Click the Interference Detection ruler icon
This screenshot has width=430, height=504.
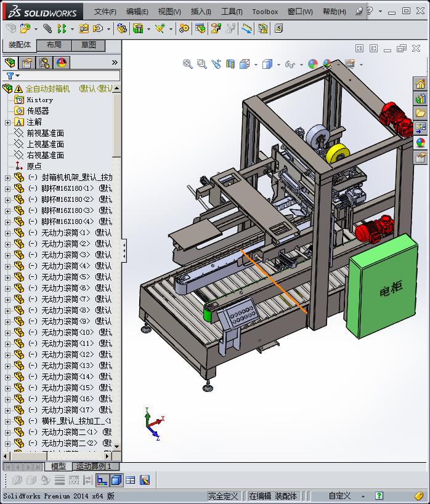[x=246, y=28]
